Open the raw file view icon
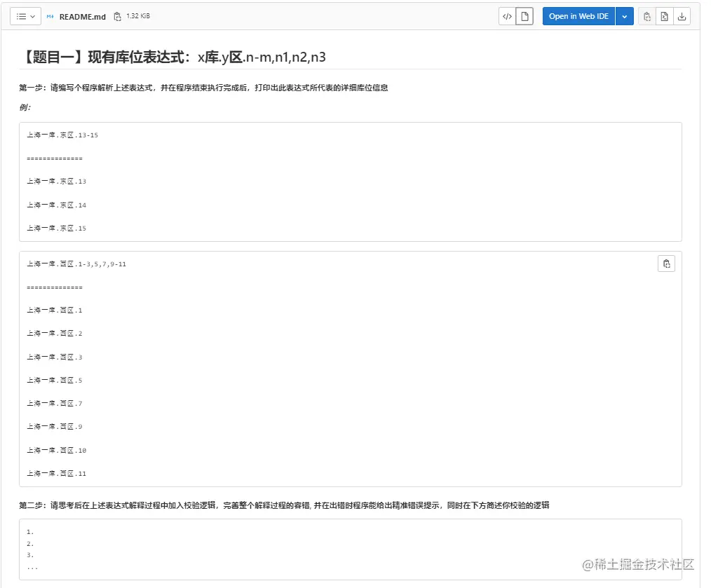 click(x=664, y=16)
